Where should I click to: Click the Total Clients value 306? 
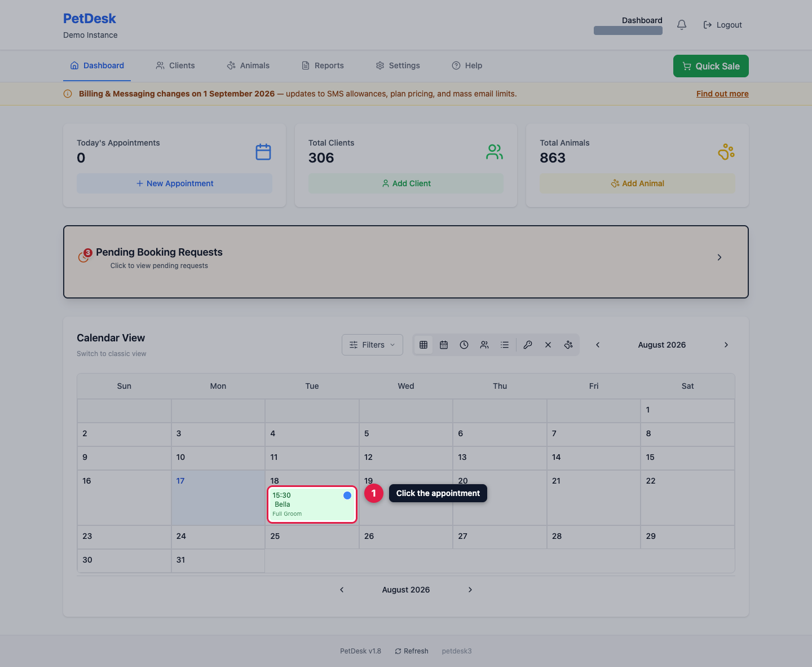[x=321, y=158]
